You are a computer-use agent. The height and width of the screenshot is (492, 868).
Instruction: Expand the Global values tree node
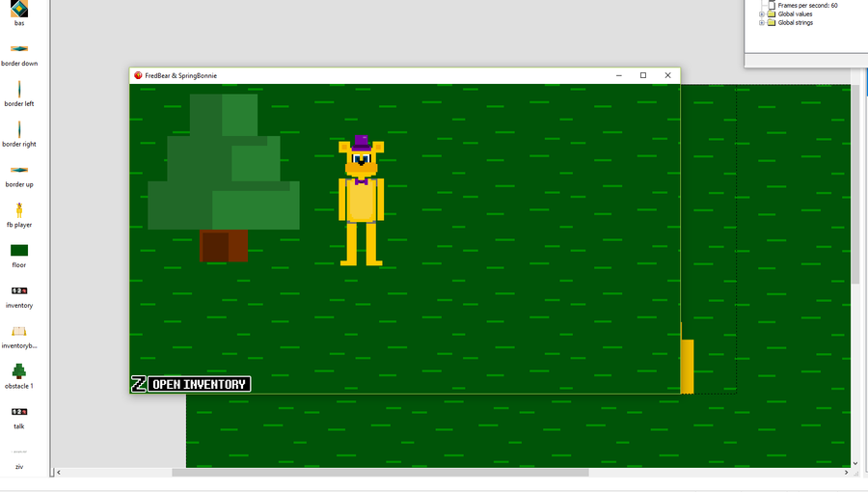[x=762, y=14]
